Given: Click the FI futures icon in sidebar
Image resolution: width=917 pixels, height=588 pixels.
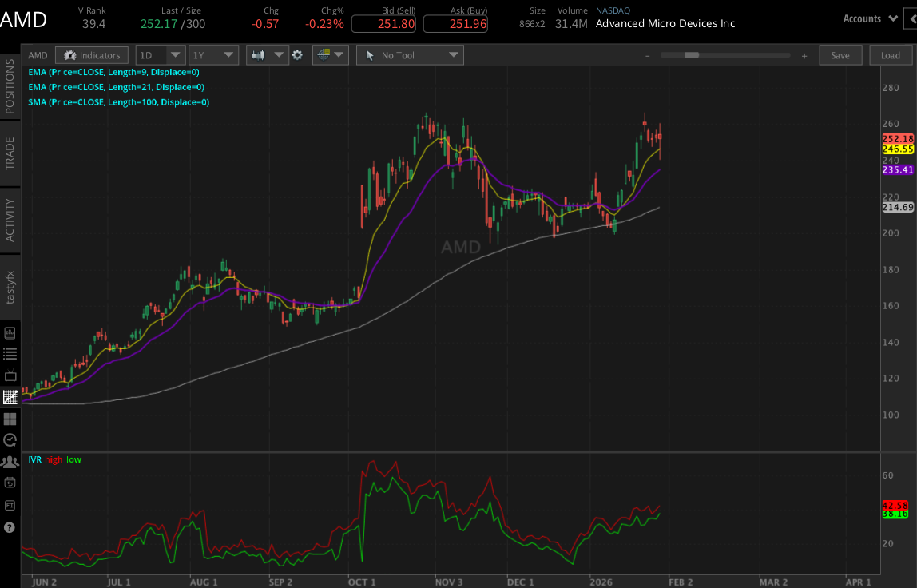Looking at the screenshot, I should 10,505.
